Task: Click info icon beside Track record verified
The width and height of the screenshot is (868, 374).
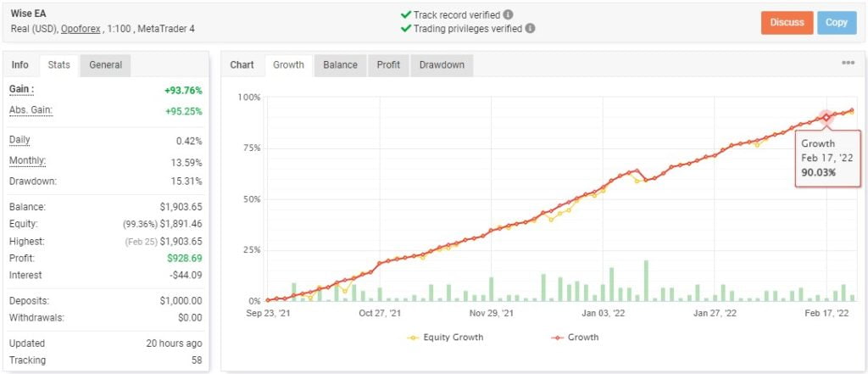Action: click(x=508, y=14)
